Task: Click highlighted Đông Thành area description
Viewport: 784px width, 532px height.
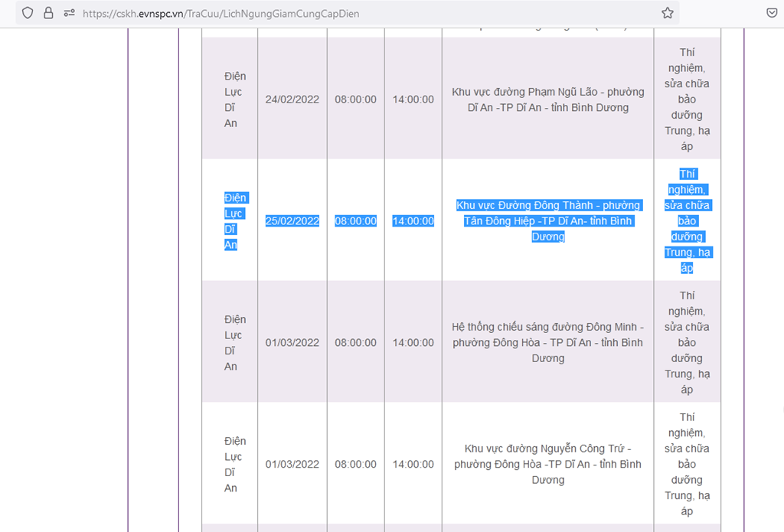Action: click(x=548, y=221)
